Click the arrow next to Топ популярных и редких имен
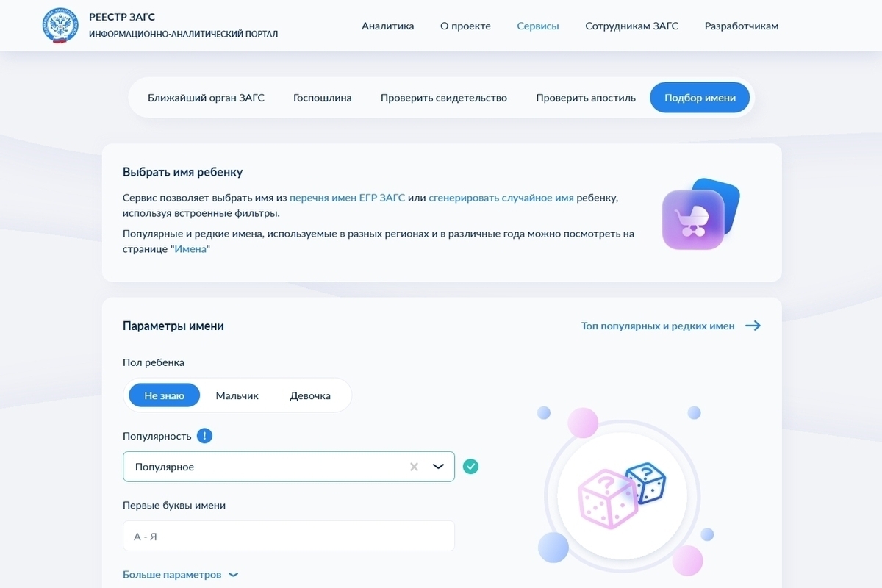 click(753, 326)
